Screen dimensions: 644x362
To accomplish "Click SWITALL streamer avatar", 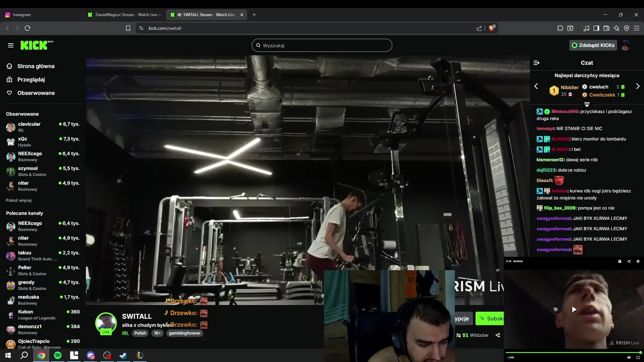I will tap(106, 323).
